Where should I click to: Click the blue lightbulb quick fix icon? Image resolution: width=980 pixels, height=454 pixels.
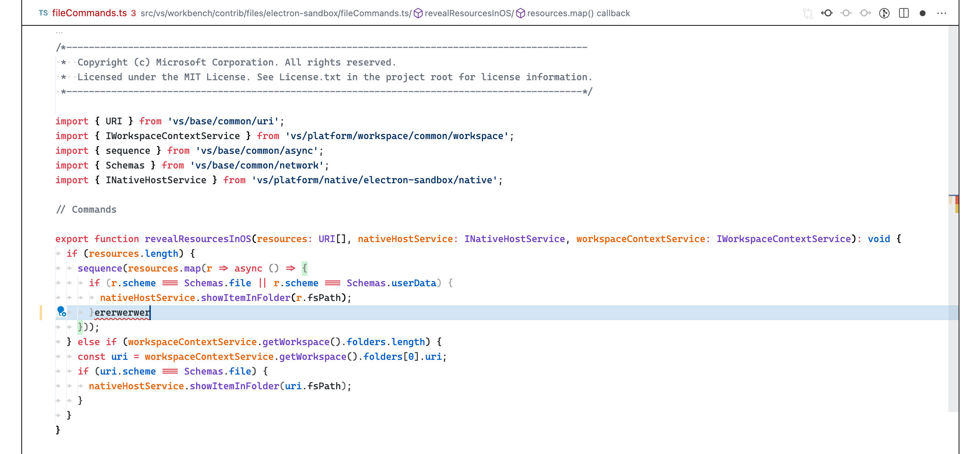(x=62, y=312)
